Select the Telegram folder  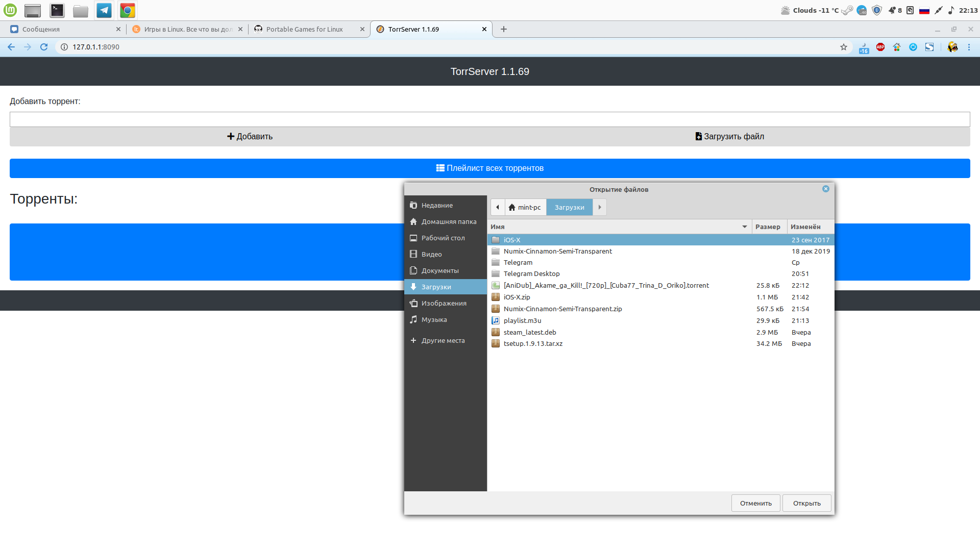(660, 262)
